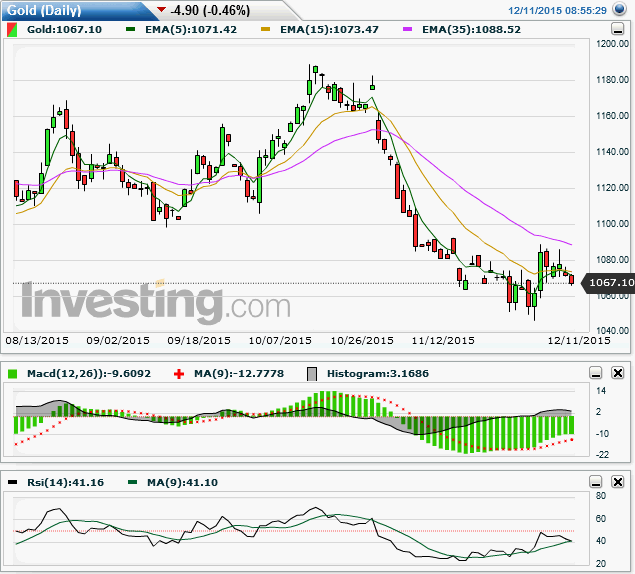
Task: Click the 12/11/2015 date axis label
Action: 579,341
